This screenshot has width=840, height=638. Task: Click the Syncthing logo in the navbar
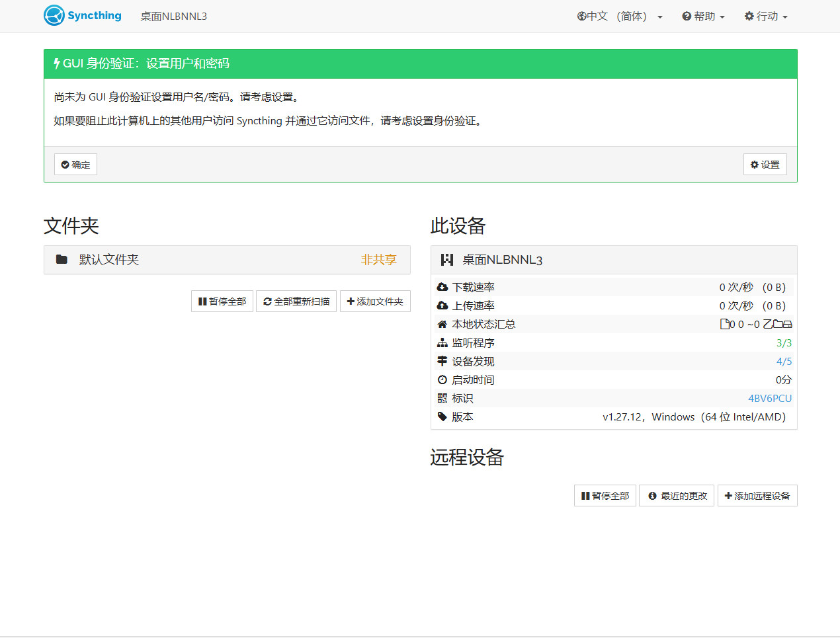83,15
